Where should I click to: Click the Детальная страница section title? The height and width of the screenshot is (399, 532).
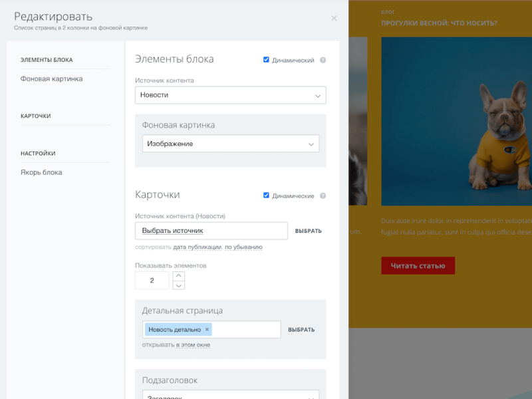(x=182, y=311)
